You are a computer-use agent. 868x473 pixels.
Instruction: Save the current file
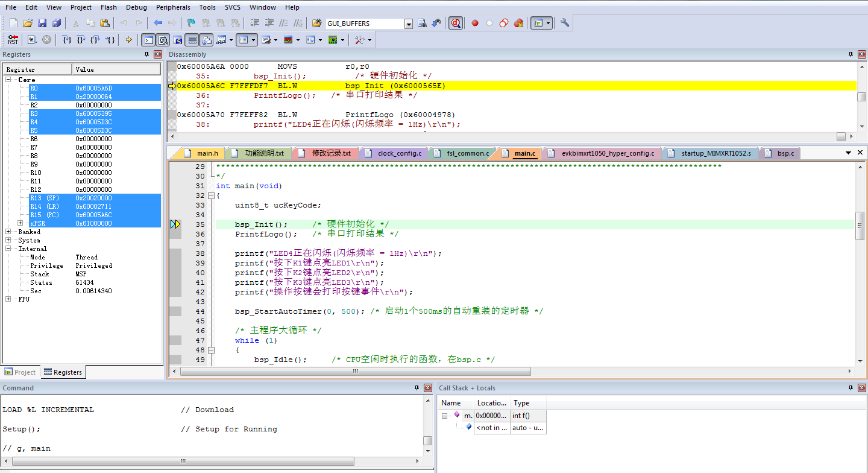tap(42, 23)
